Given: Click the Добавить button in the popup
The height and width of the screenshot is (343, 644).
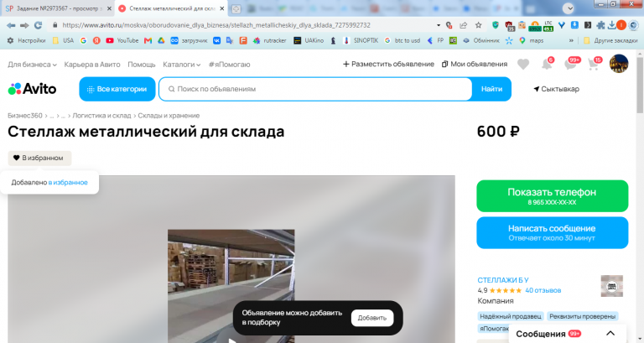Looking at the screenshot, I should [x=372, y=318].
